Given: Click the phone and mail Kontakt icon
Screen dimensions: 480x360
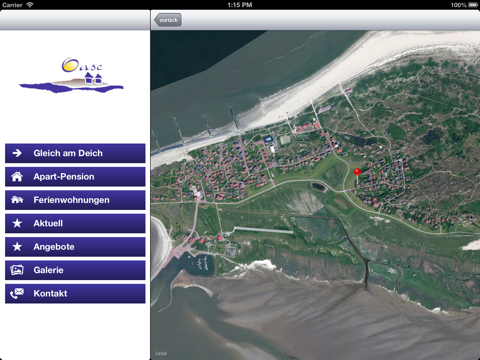Looking at the screenshot, I should pos(17,293).
